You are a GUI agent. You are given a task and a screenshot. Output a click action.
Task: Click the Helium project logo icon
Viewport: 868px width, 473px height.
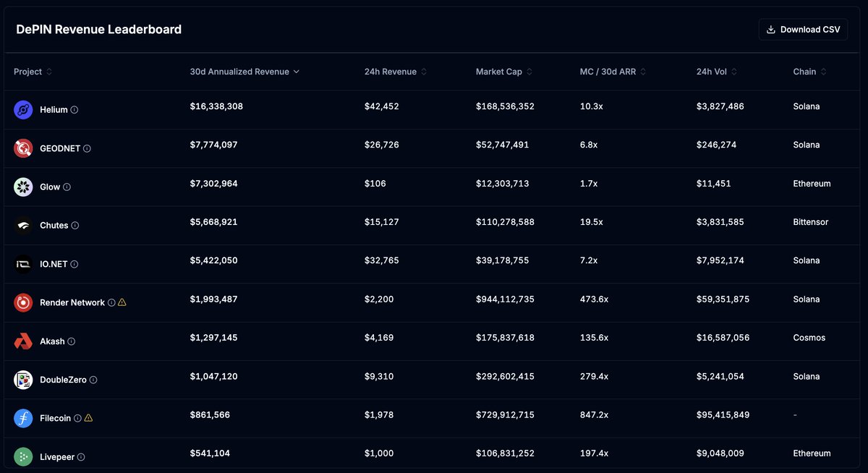point(23,110)
